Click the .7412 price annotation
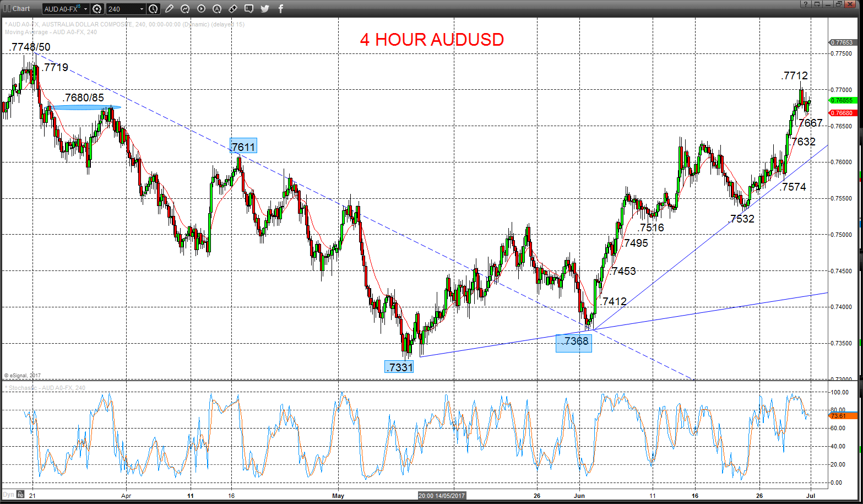Screen dimensions: 863x504 coord(614,301)
